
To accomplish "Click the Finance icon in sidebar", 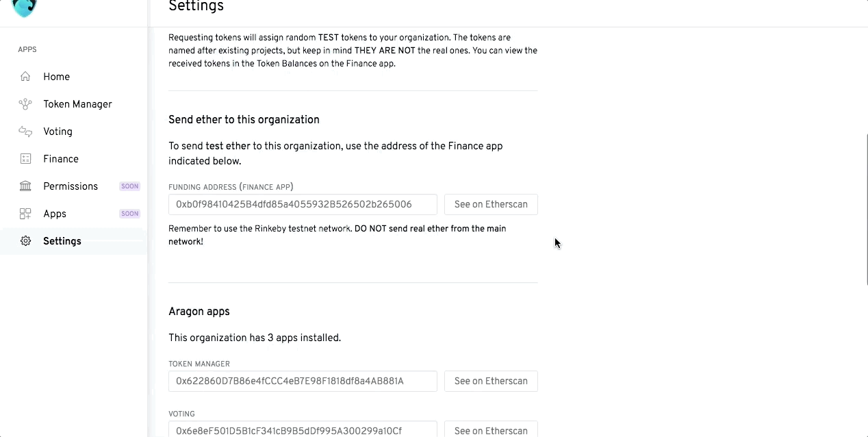I will pos(25,159).
